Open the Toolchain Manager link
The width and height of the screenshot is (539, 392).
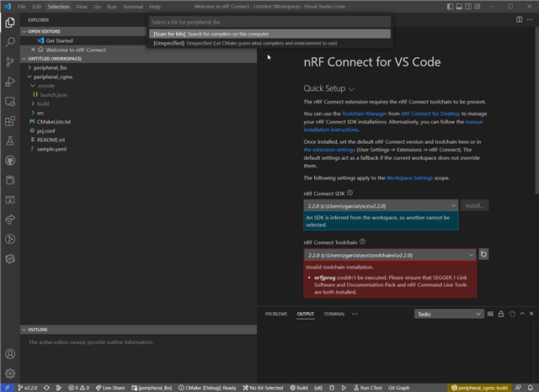[364, 114]
